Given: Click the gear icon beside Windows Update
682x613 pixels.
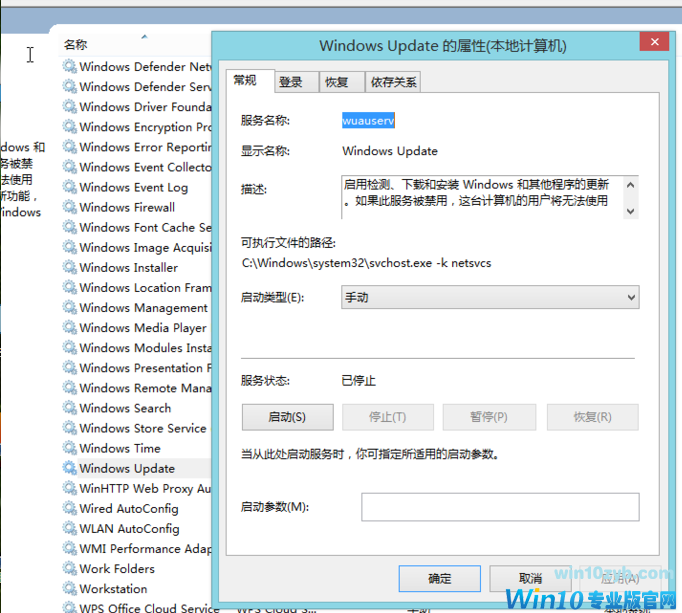Looking at the screenshot, I should (69, 468).
